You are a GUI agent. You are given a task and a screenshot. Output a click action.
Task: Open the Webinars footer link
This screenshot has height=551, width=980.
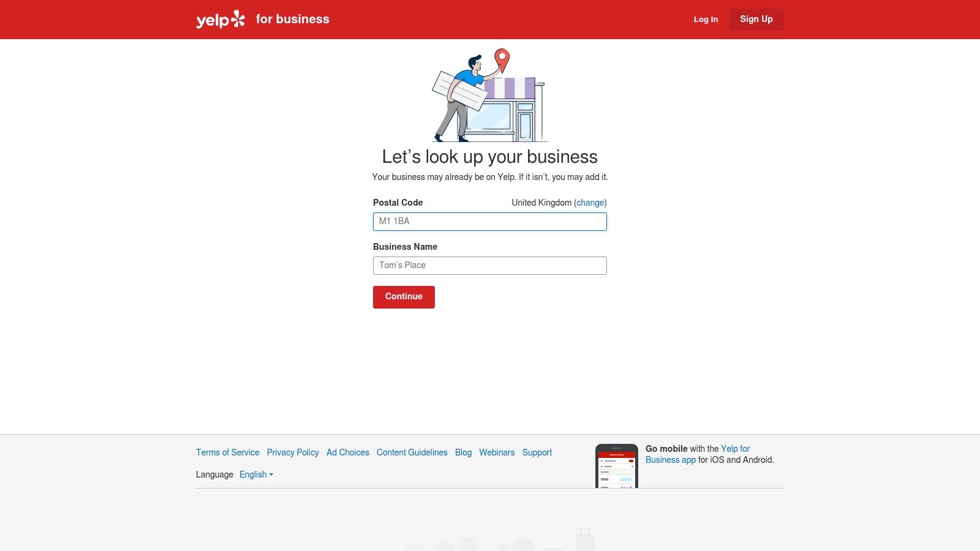497,452
